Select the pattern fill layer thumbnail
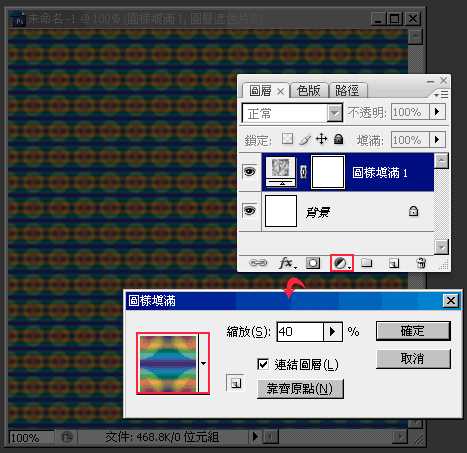467x453 pixels. (281, 172)
